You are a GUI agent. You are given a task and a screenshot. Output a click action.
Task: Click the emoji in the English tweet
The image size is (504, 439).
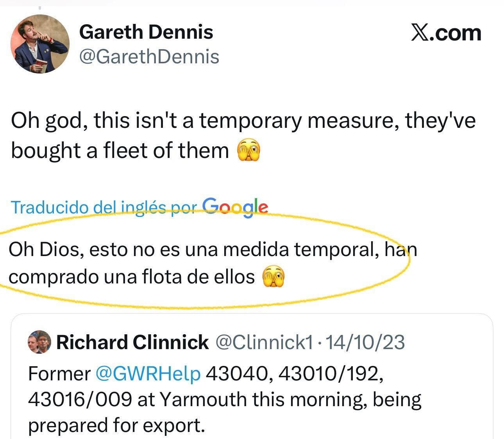pos(249,151)
